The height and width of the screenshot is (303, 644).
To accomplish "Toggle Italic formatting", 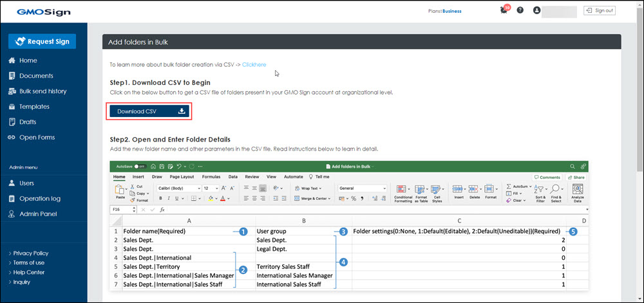I will [169, 198].
